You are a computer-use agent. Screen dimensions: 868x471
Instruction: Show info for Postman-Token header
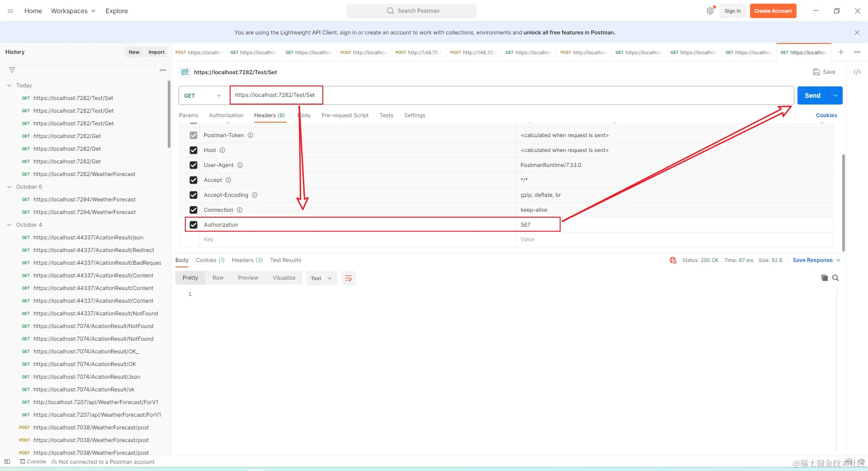tap(250, 135)
